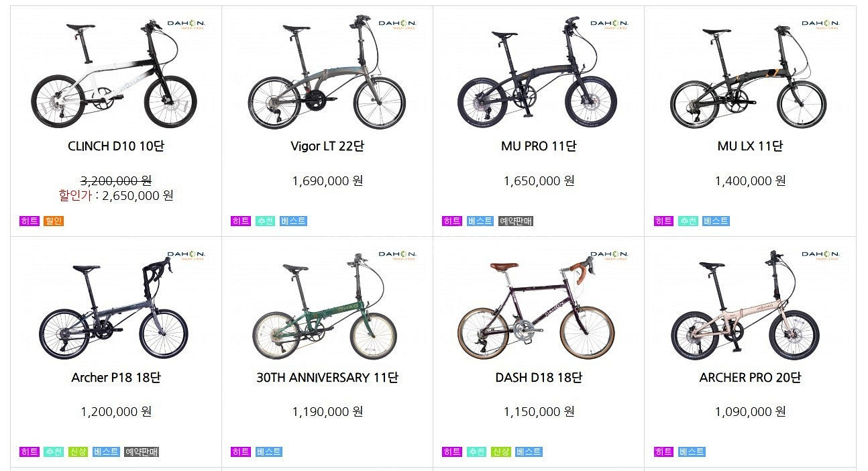Image resolution: width=868 pixels, height=471 pixels.
Task: Open the MU LX 11단 product title
Action: (750, 146)
